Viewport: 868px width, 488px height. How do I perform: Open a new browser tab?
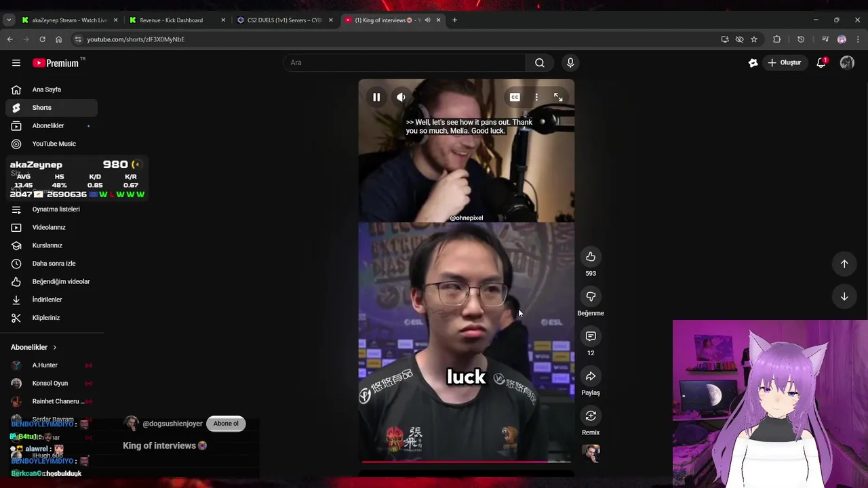[x=454, y=20]
